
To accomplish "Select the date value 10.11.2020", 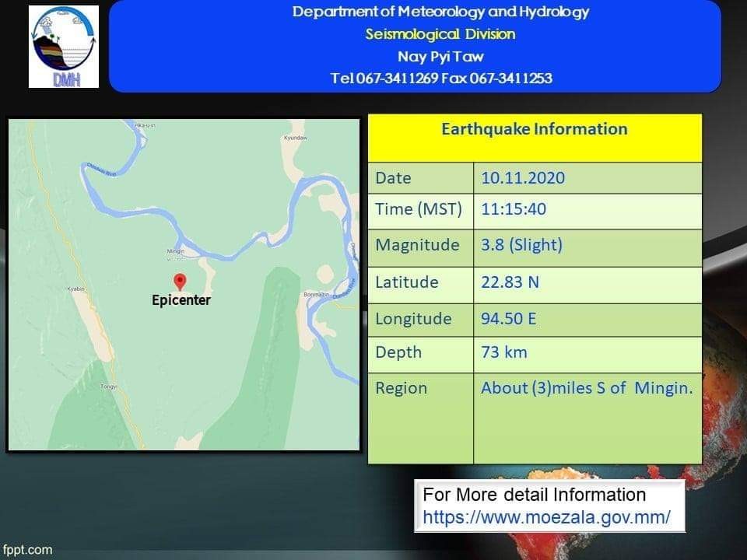I will (x=523, y=178).
